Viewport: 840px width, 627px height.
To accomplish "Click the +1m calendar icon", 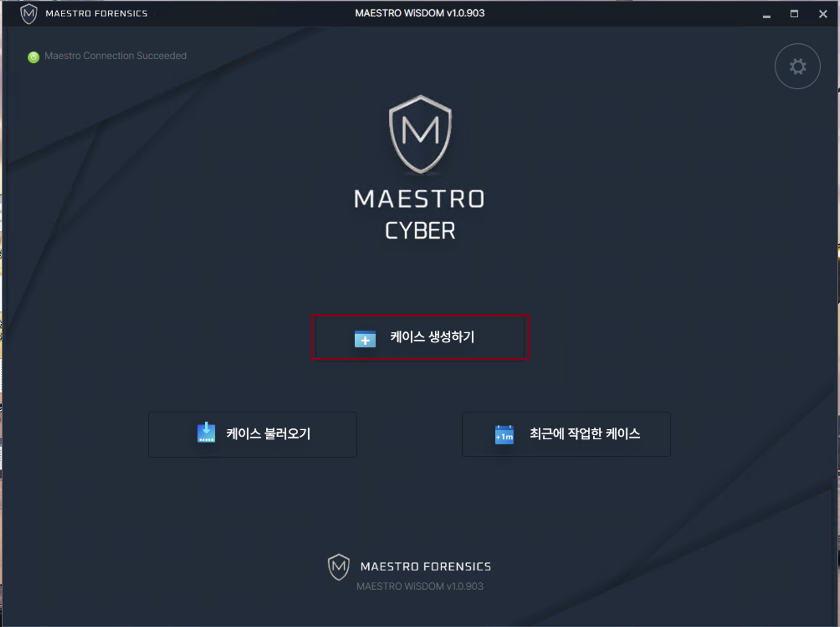I will [x=504, y=435].
